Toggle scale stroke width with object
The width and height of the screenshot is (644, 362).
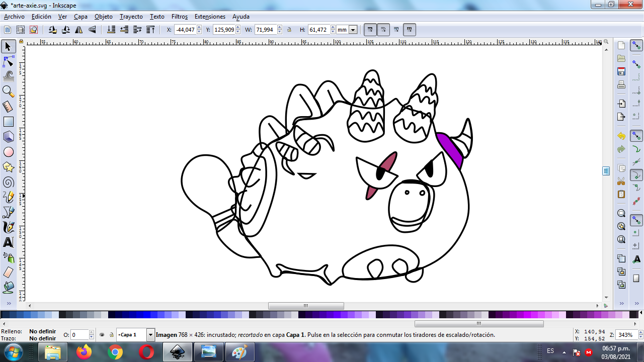pos(370,30)
